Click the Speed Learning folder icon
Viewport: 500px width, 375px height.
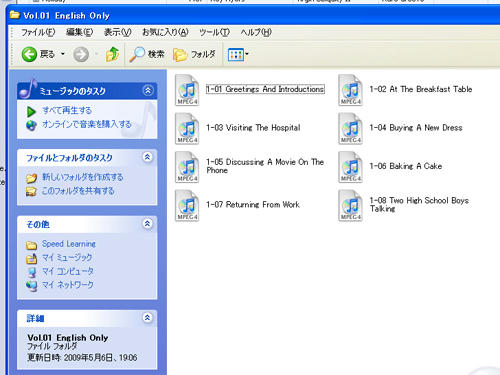click(x=31, y=245)
